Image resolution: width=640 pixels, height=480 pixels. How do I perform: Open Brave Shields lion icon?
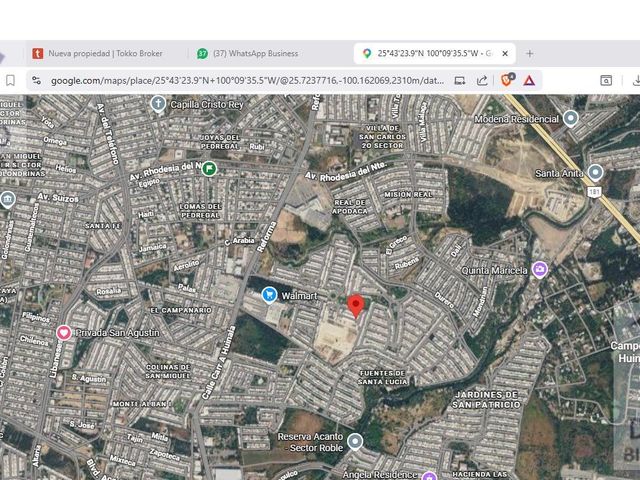(507, 80)
